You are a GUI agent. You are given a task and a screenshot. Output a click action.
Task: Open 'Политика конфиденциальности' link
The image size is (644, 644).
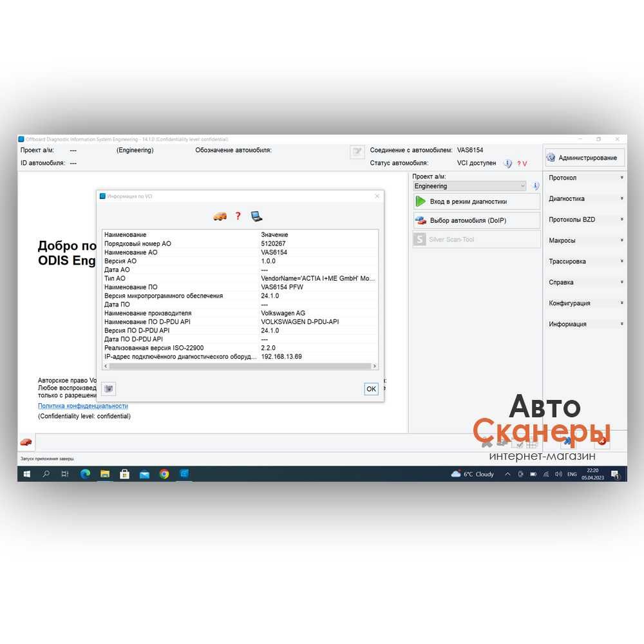(83, 406)
